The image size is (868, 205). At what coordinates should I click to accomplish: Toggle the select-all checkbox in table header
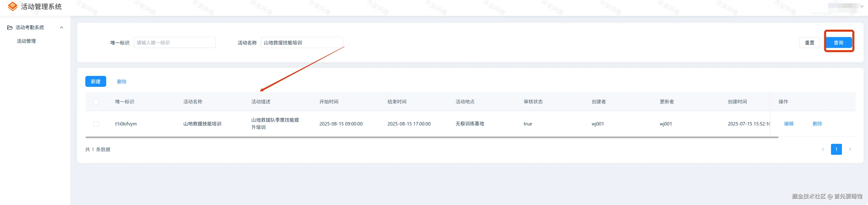pos(96,102)
